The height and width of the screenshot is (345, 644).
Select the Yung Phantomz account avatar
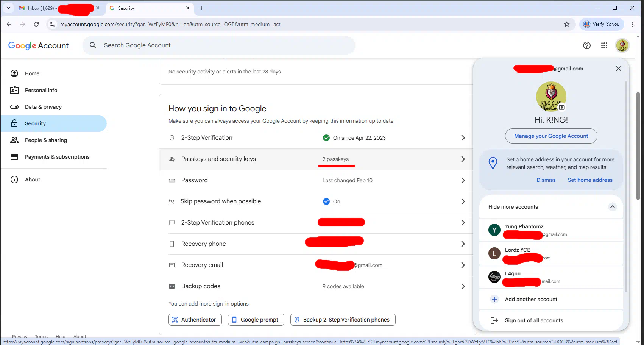[494, 230]
